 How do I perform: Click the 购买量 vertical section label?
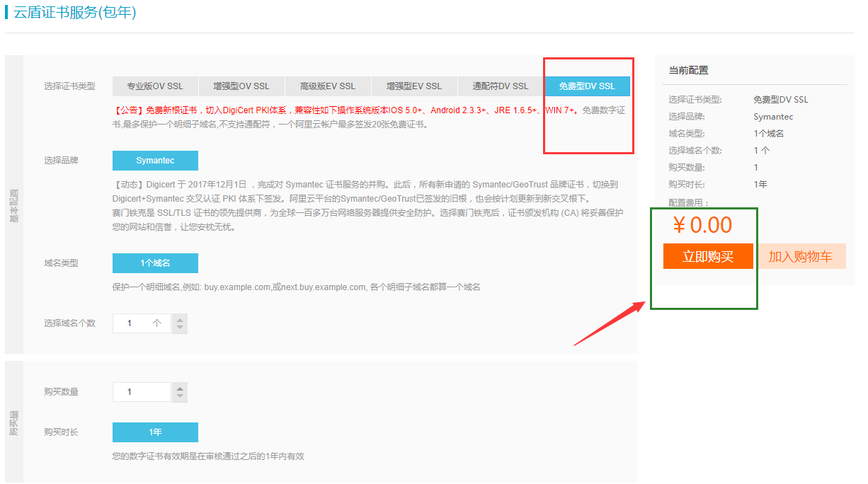click(14, 422)
